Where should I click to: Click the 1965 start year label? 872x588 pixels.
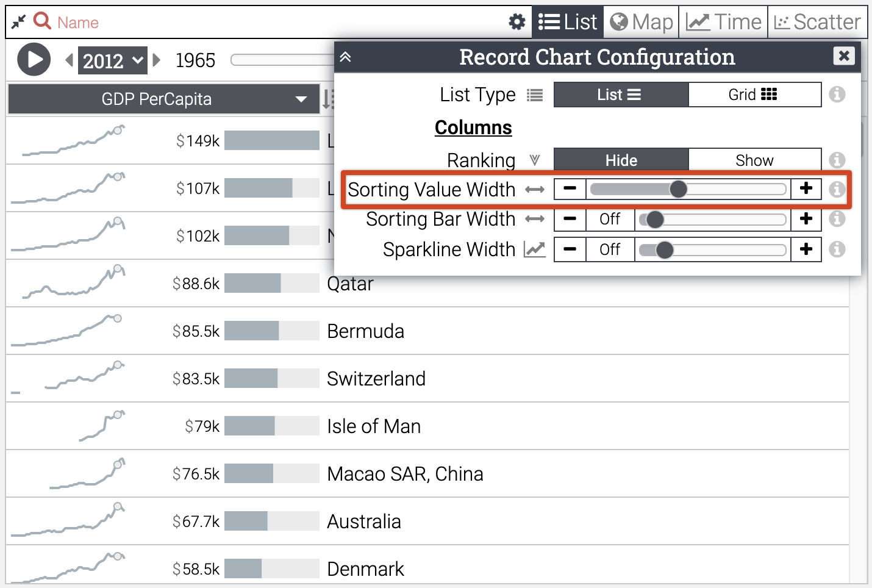click(x=195, y=60)
